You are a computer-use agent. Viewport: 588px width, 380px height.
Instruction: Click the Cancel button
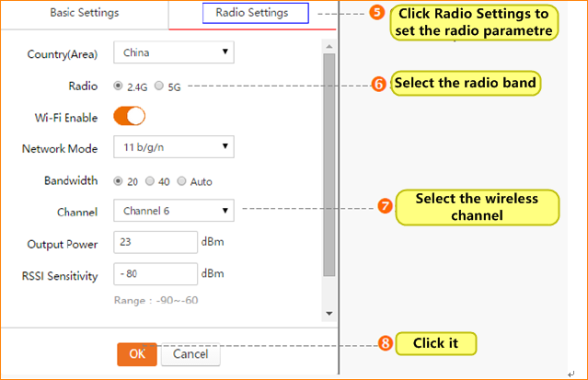click(190, 353)
